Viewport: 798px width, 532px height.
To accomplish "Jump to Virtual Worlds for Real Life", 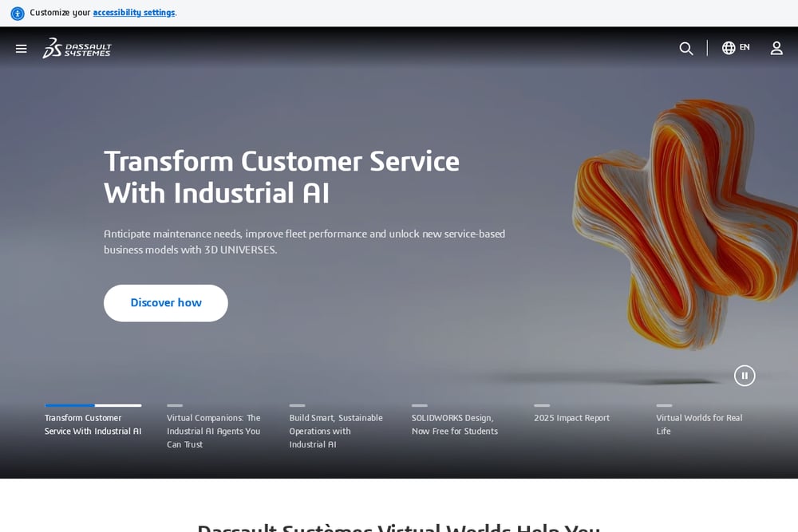I will pyautogui.click(x=699, y=424).
